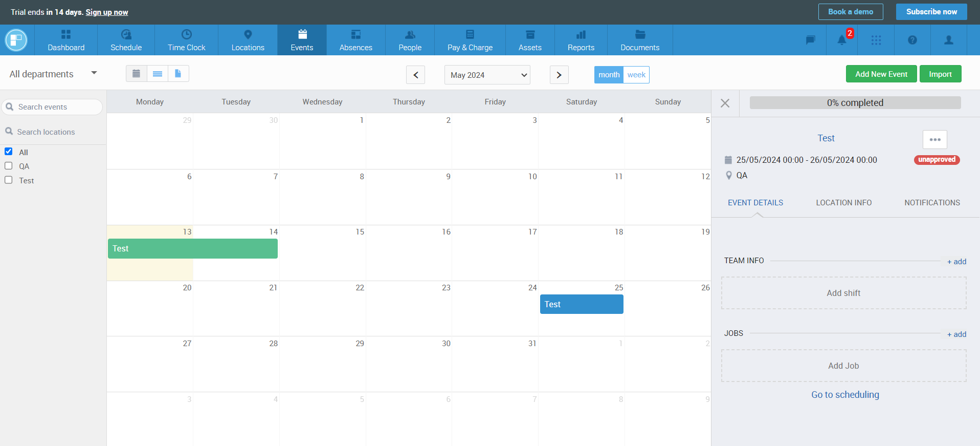Open the Pay & Charge section
Viewport: 980px width, 446px height.
pyautogui.click(x=470, y=40)
